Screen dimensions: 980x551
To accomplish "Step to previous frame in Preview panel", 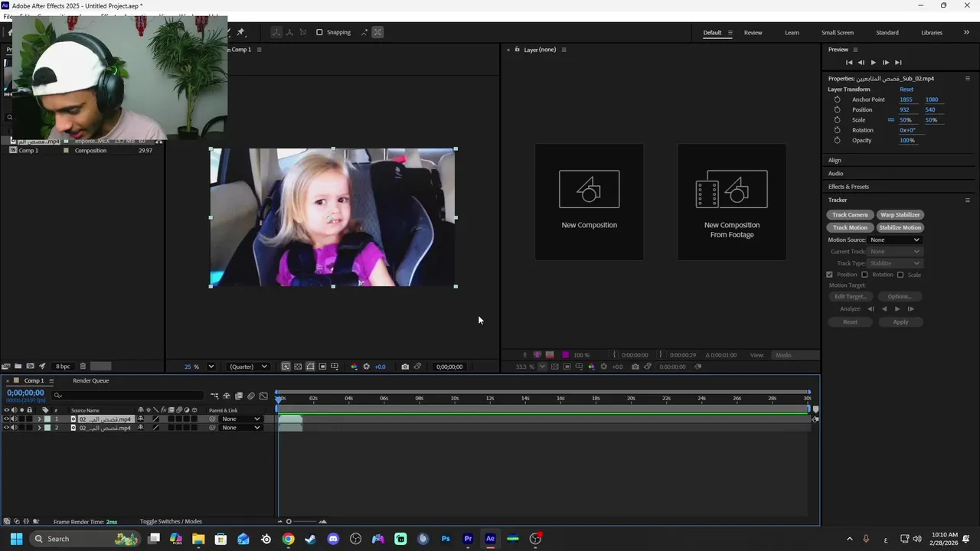I will (x=861, y=62).
